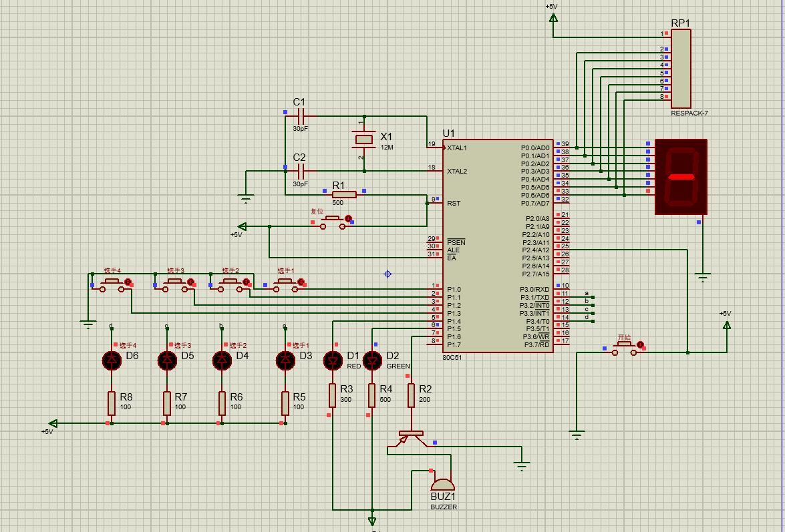The width and height of the screenshot is (785, 532).
Task: Click the P2.4/A12 pin label
Action: pyautogui.click(x=536, y=250)
